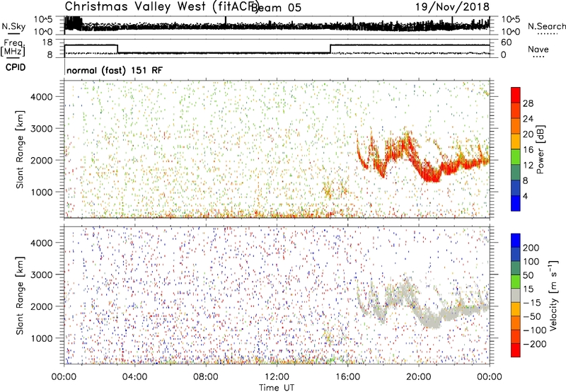This screenshot has height=392, width=566.
Task: Click the '1000' range tick of the velocity panel
Action: 41,338
